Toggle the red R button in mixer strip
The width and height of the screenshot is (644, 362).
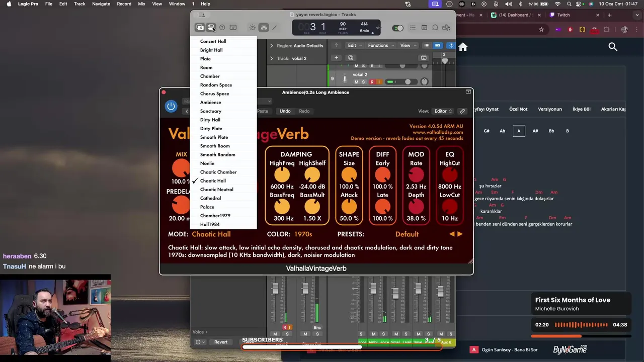click(284, 327)
